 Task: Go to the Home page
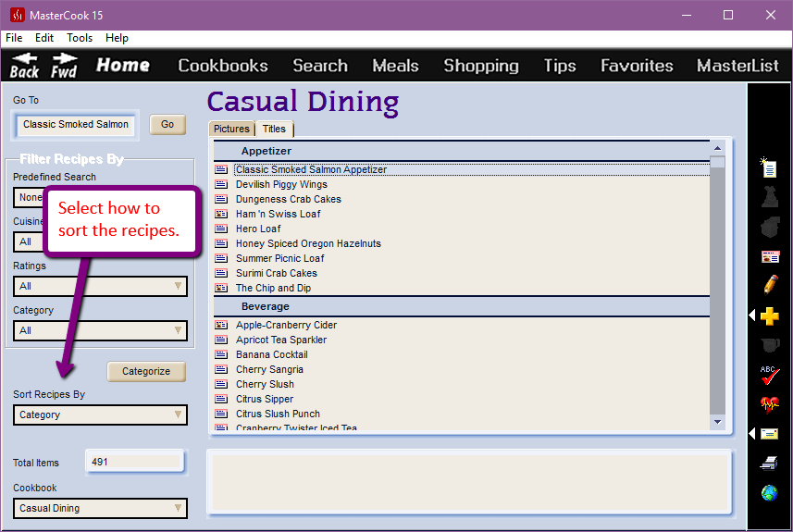[x=123, y=66]
